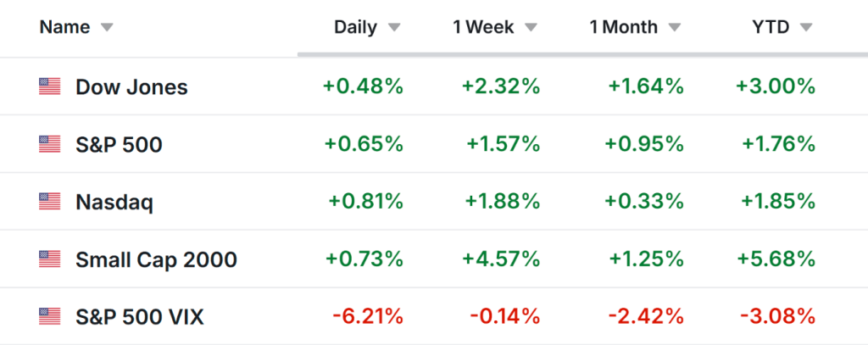Image resolution: width=868 pixels, height=345 pixels.
Task: Select Dow Jones daily change +0.48%
Action: point(363,86)
